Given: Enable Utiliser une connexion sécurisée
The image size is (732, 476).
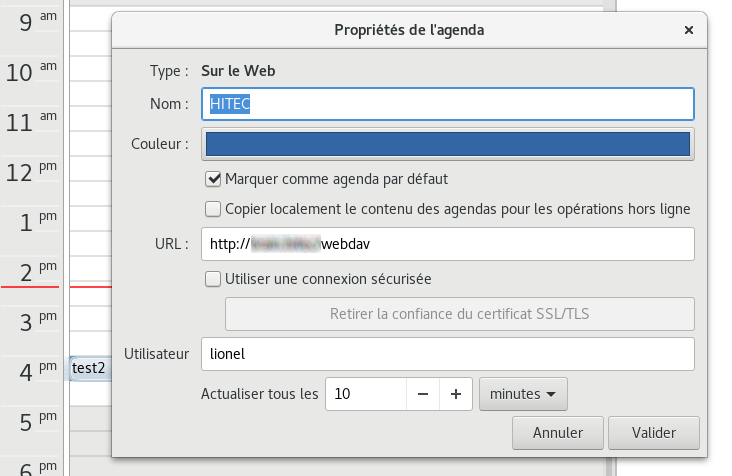Looking at the screenshot, I should (212, 279).
